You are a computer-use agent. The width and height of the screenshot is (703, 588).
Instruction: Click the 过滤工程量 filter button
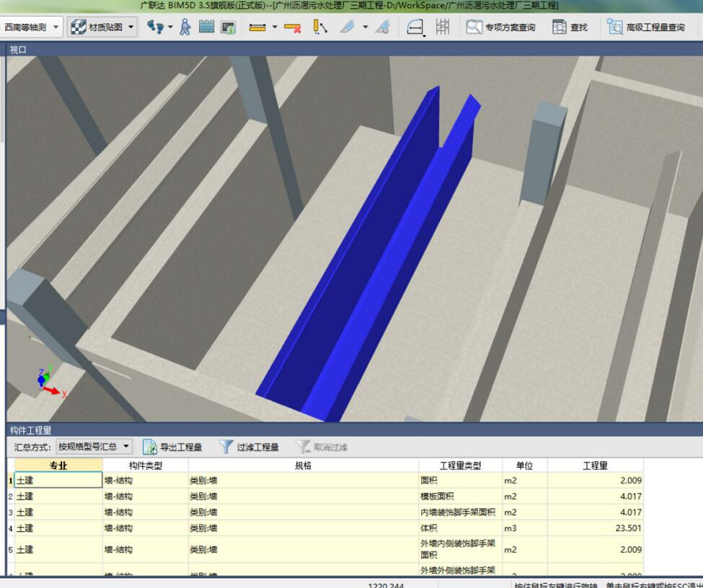click(x=249, y=447)
